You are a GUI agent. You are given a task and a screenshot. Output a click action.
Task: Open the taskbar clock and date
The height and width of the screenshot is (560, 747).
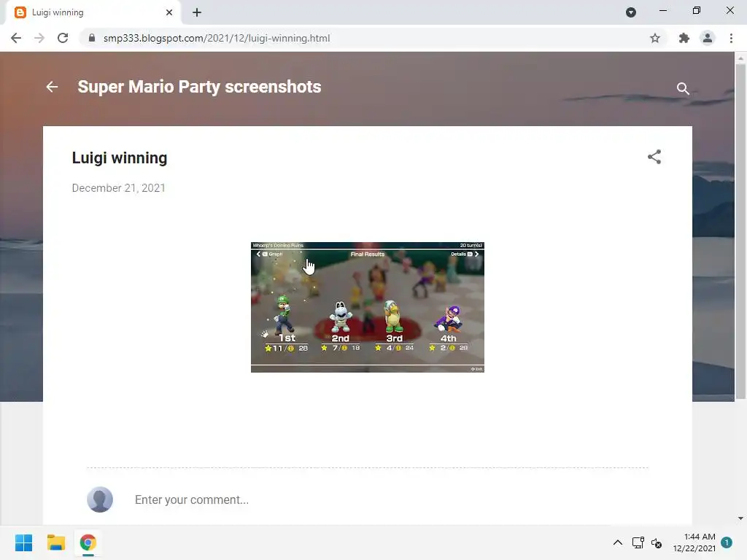(x=694, y=542)
